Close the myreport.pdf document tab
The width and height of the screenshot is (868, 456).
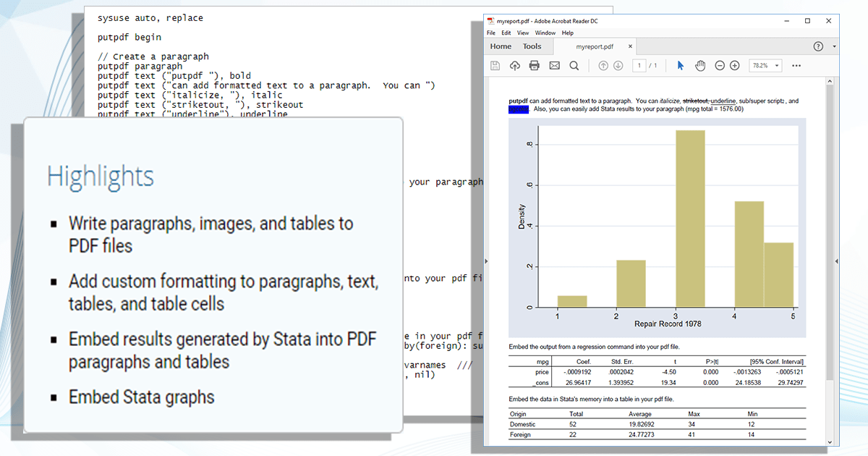click(x=630, y=46)
